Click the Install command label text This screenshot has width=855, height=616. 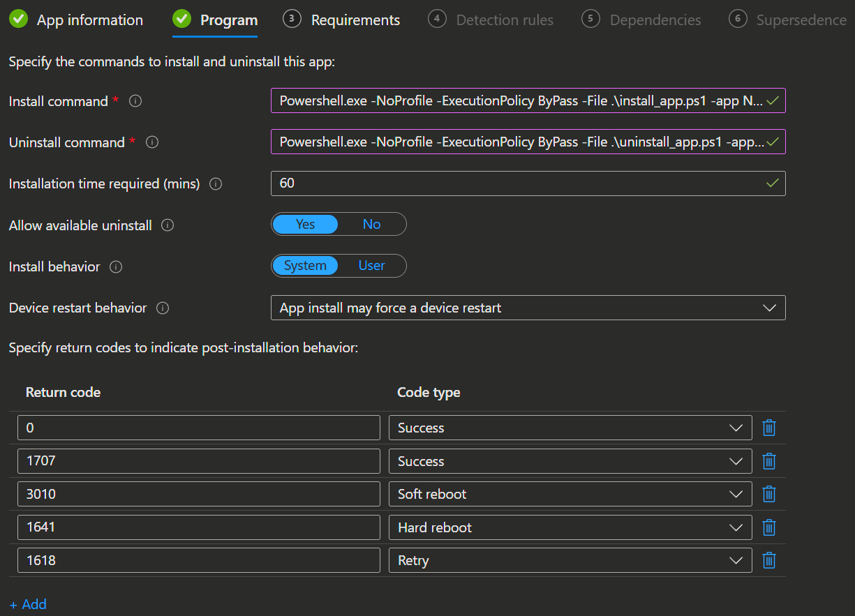59,101
